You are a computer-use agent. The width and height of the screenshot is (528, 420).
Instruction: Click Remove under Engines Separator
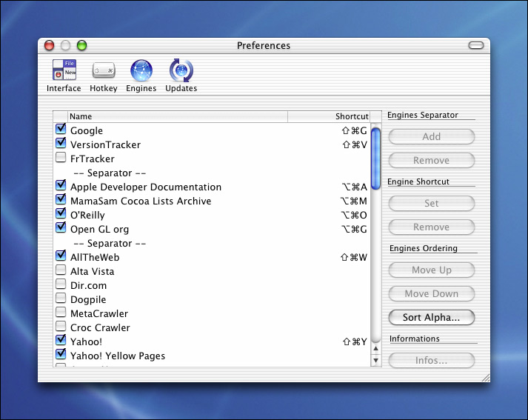[x=431, y=160]
